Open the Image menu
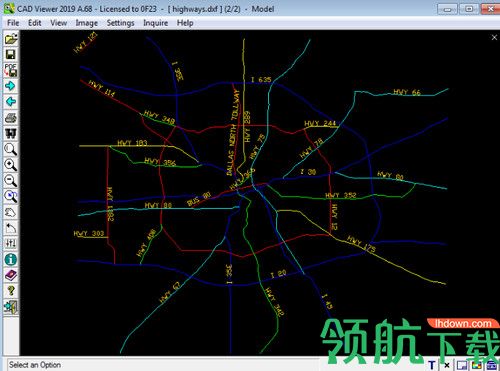The height and width of the screenshot is (371, 500). [87, 23]
